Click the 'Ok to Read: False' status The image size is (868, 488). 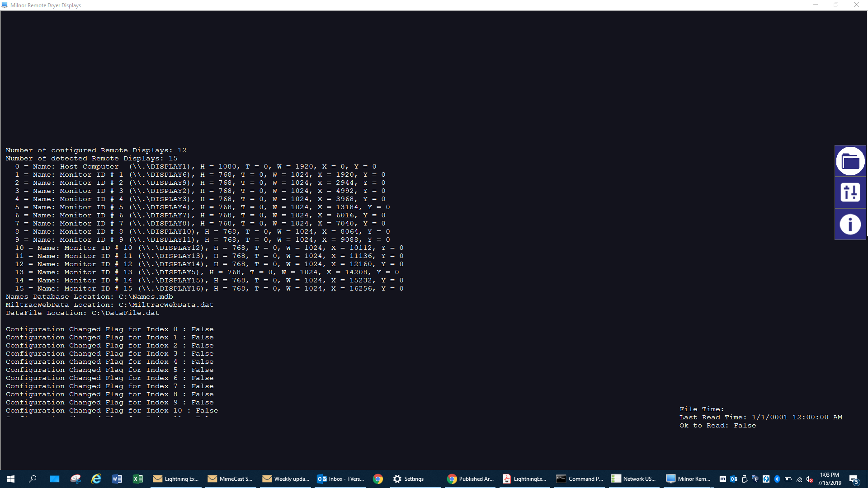717,425
